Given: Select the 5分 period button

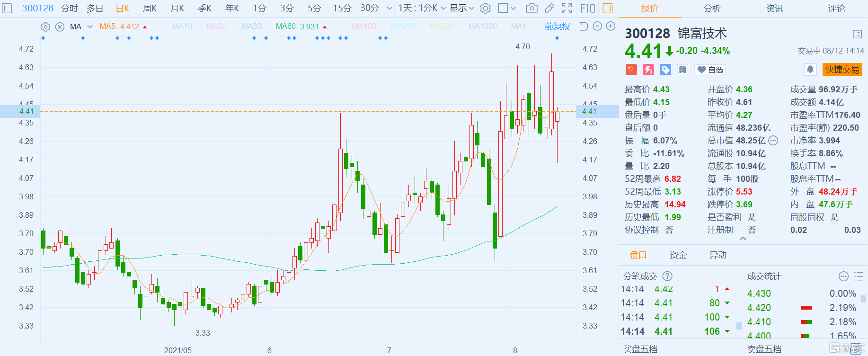Looking at the screenshot, I should (x=314, y=8).
